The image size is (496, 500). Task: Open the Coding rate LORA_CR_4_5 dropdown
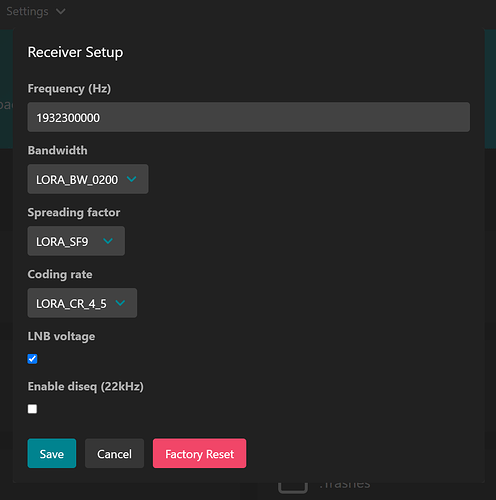click(x=82, y=303)
